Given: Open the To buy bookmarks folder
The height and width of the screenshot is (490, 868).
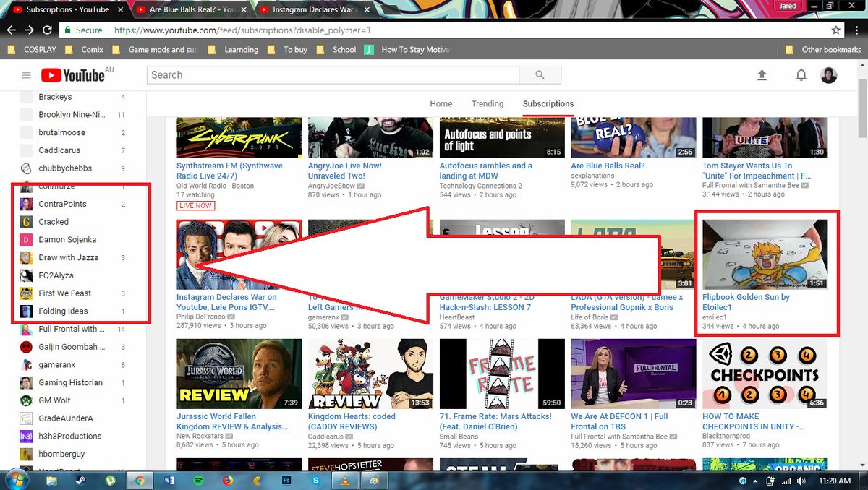Looking at the screenshot, I should 287,50.
